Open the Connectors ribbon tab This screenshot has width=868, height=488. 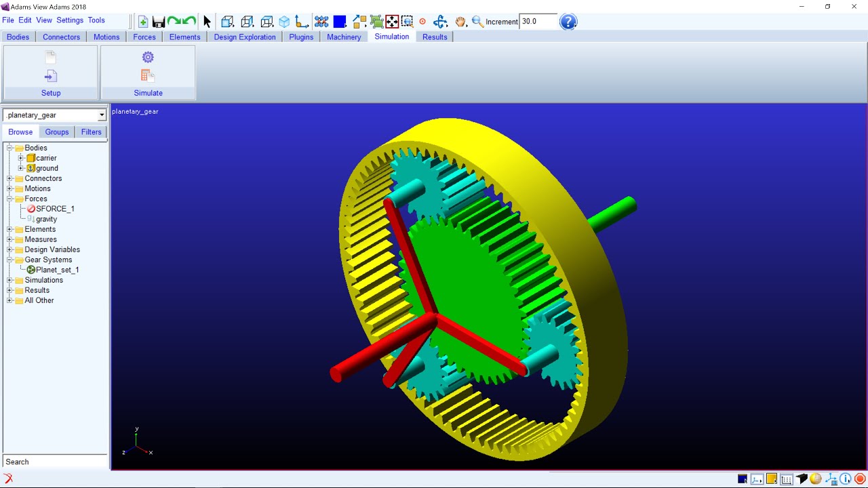(62, 37)
